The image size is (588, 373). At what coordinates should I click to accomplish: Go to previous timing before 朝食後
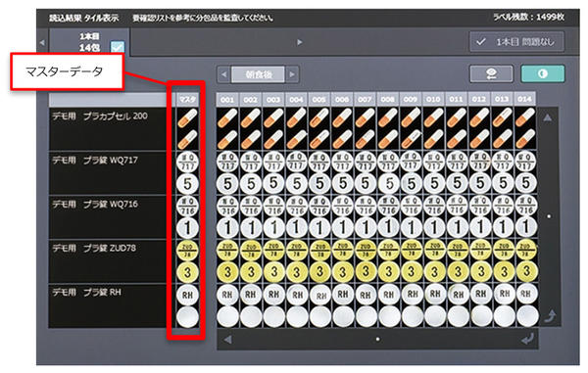point(223,74)
